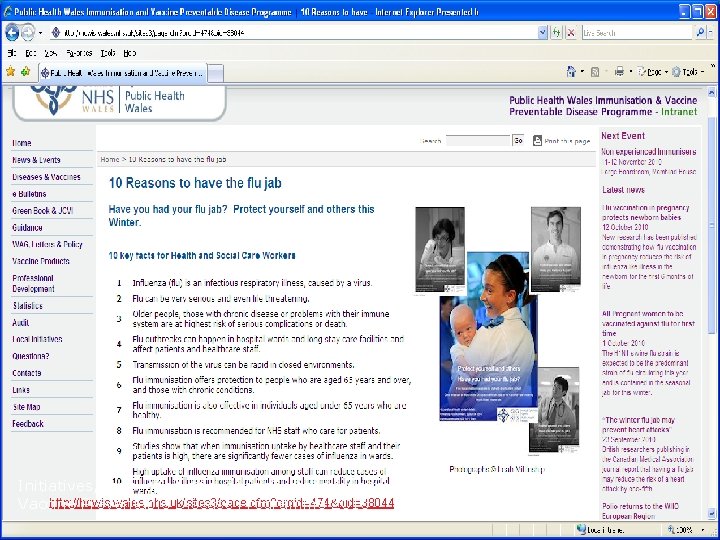Click Print this page link

pyautogui.click(x=562, y=141)
